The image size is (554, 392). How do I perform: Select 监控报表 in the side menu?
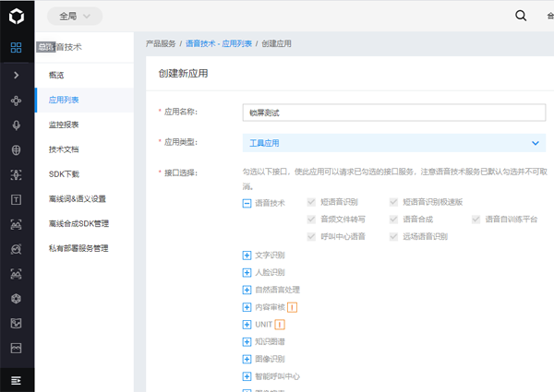click(64, 124)
